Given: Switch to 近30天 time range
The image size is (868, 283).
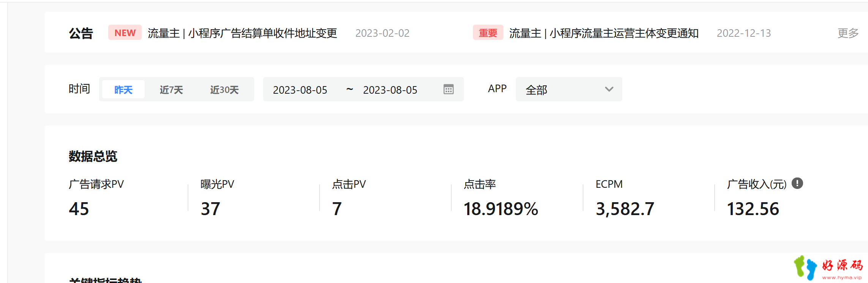Looking at the screenshot, I should [x=224, y=90].
